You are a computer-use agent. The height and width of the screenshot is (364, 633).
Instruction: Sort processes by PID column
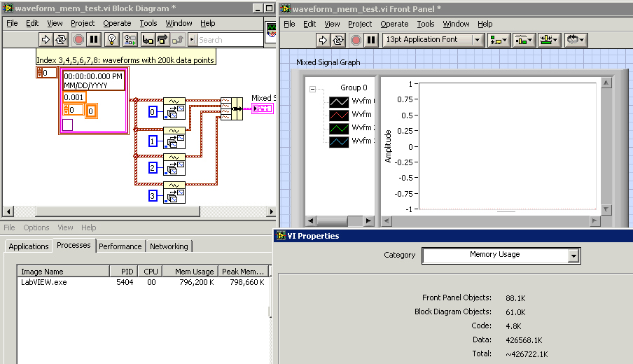[124, 272]
